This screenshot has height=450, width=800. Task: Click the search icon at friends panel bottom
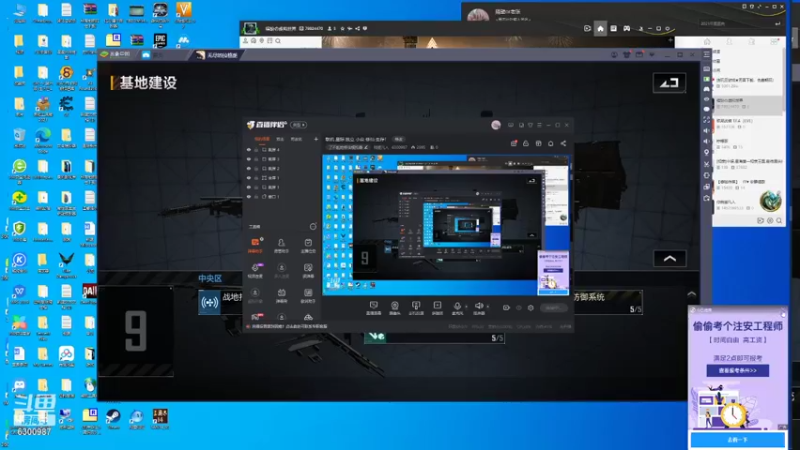(779, 220)
